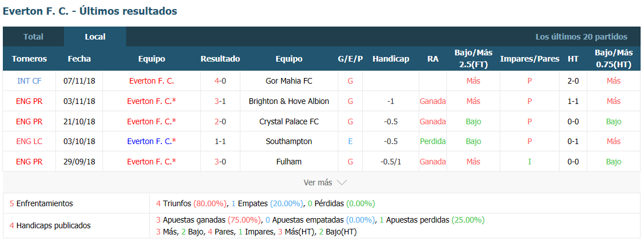Viewport: 644px width, 239px height.
Task: Click the Fecha column header
Action: pos(79,59)
